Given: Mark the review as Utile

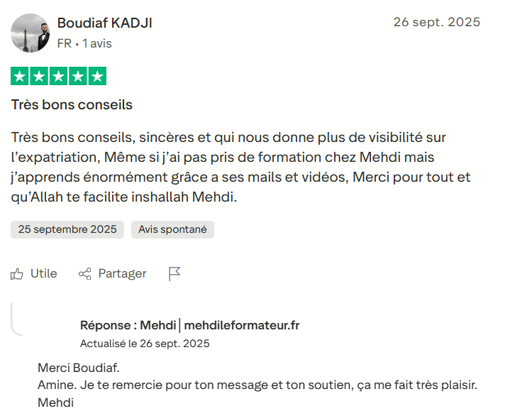Looking at the screenshot, I should [43, 274].
